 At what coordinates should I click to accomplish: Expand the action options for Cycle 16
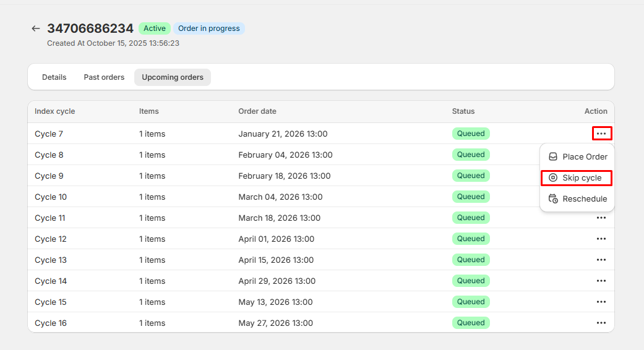pyautogui.click(x=601, y=323)
